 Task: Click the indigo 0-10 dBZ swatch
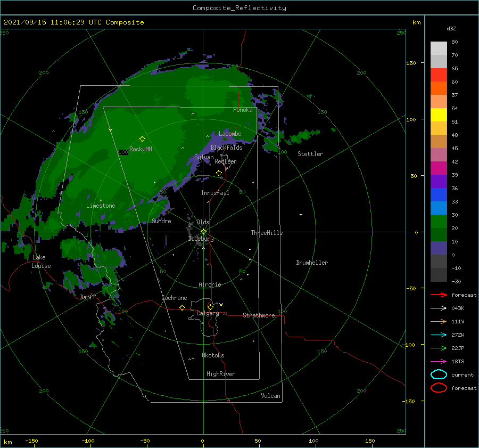[x=439, y=248]
